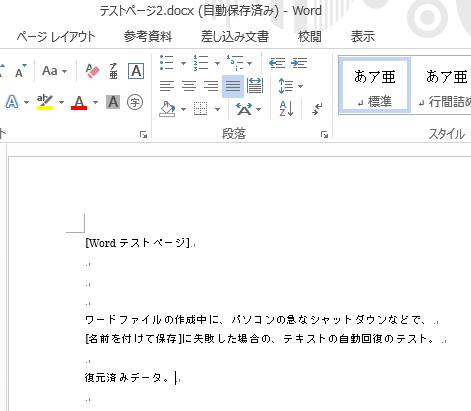Image resolution: width=471 pixels, height=411 pixels.
Task: Toggle Justify alignment (highlighted)
Action: pos(233,86)
